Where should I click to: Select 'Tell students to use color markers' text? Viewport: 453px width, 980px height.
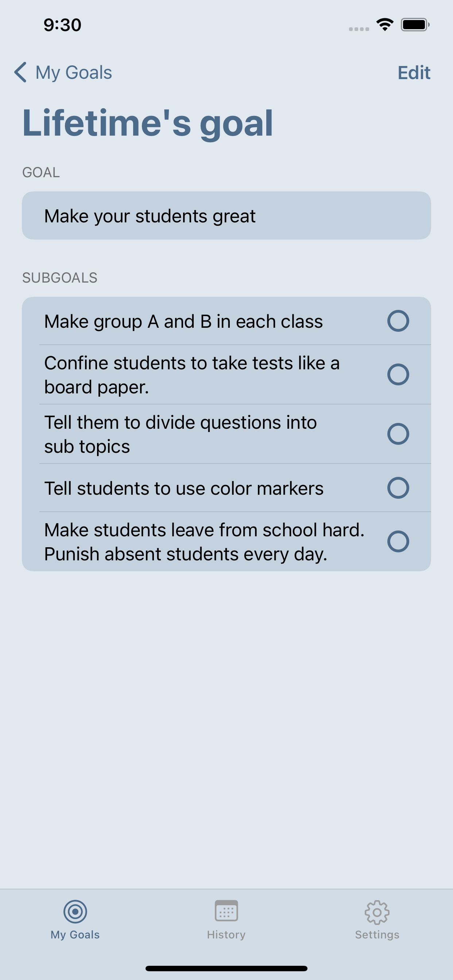point(184,488)
